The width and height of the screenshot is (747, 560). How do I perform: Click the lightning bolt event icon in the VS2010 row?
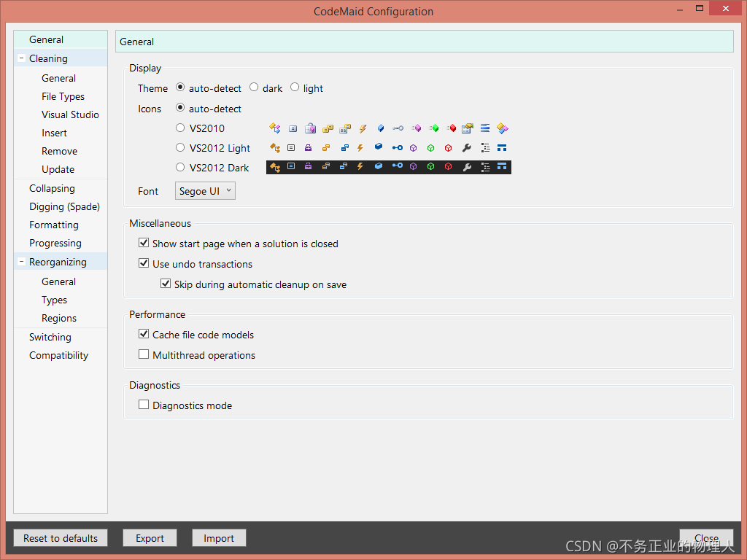point(363,128)
